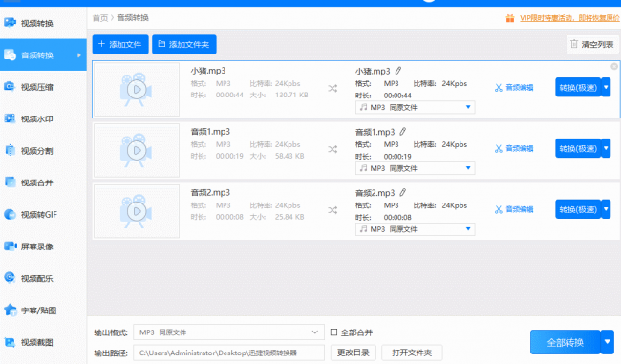Click the 视频截图 sidebar icon
Viewport: 621px width, 364px height.
pos(10,342)
